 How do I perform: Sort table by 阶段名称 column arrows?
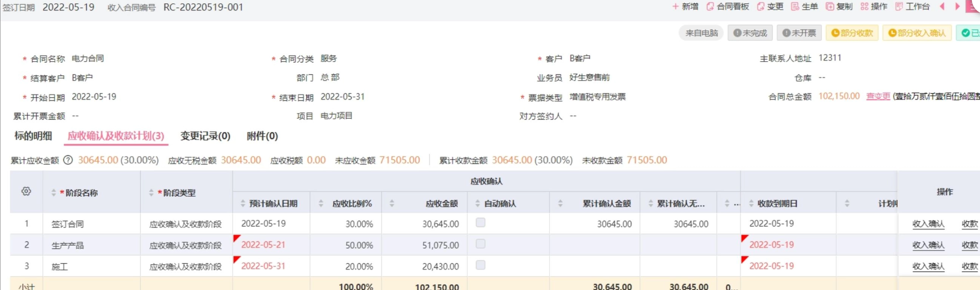[53, 193]
